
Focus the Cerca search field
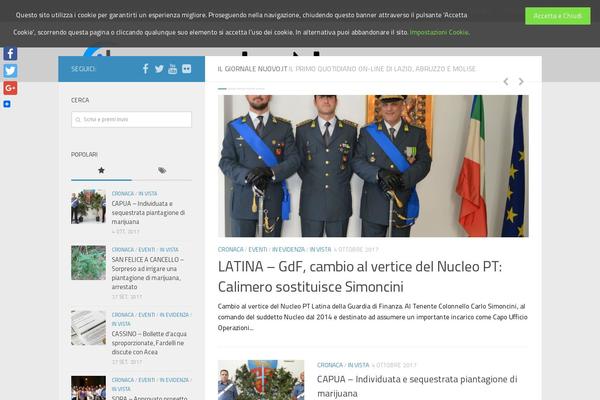pyautogui.click(x=131, y=119)
